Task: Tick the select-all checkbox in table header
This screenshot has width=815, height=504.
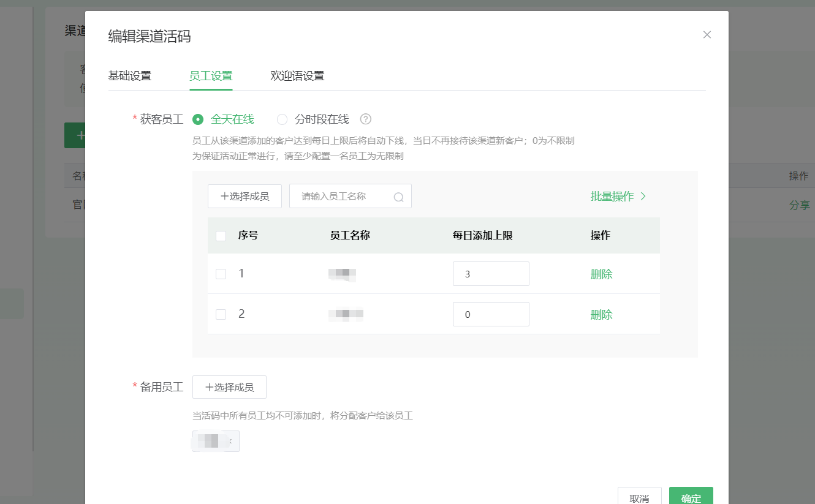Action: point(221,236)
